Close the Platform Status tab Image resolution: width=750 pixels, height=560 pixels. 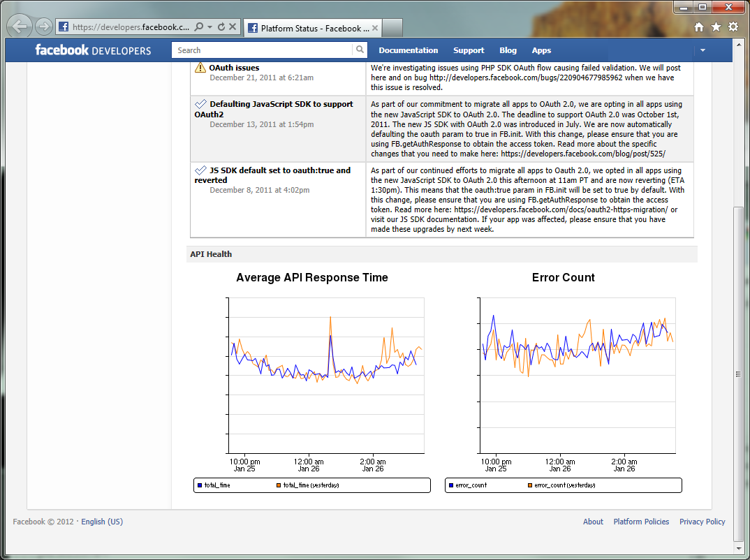coord(375,28)
